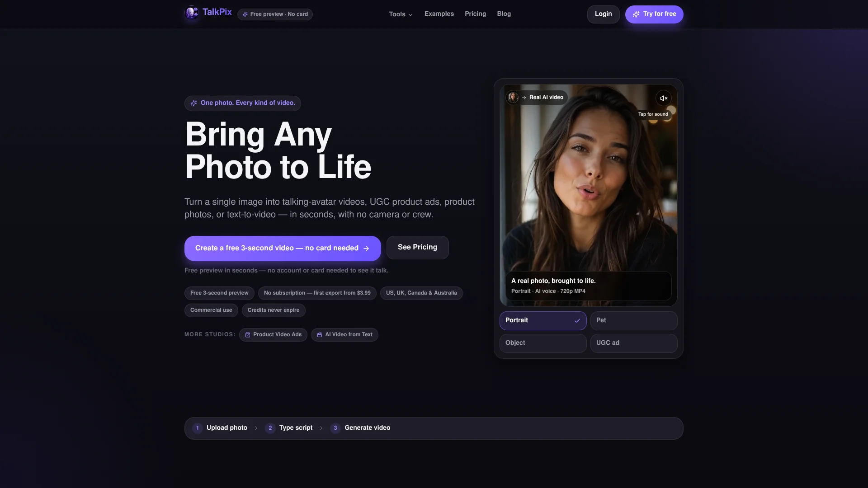
Task: Click the TalkPix logo icon
Action: (x=192, y=13)
